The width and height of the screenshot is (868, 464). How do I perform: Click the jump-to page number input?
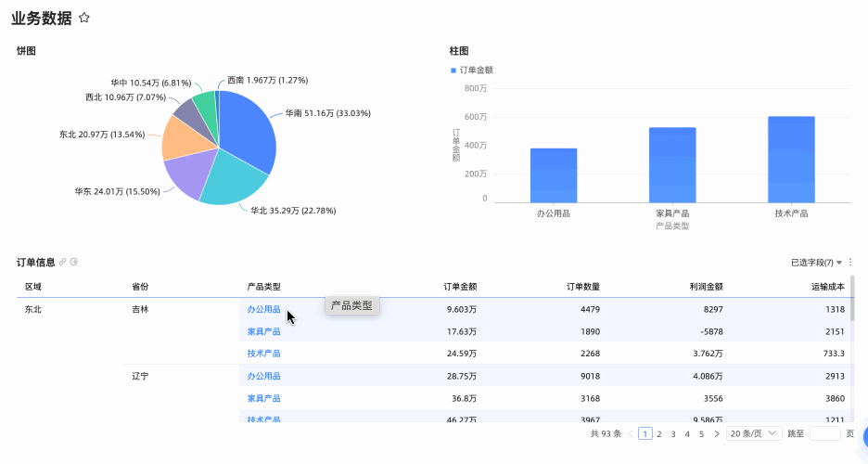[824, 433]
